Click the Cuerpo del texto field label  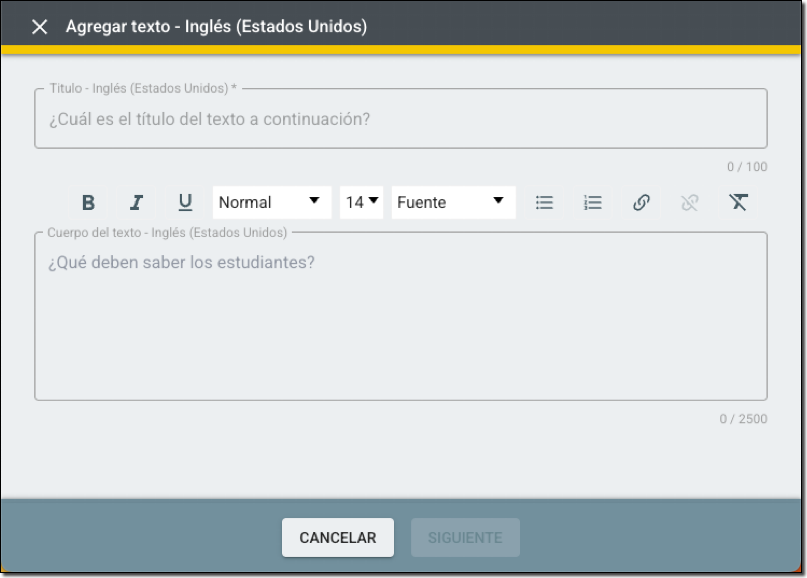[x=167, y=233]
